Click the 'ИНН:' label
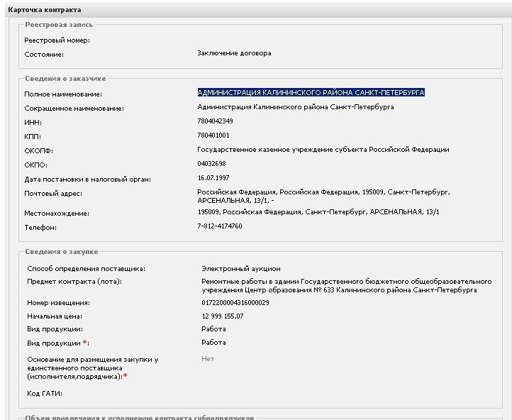512x420 pixels. (x=33, y=123)
